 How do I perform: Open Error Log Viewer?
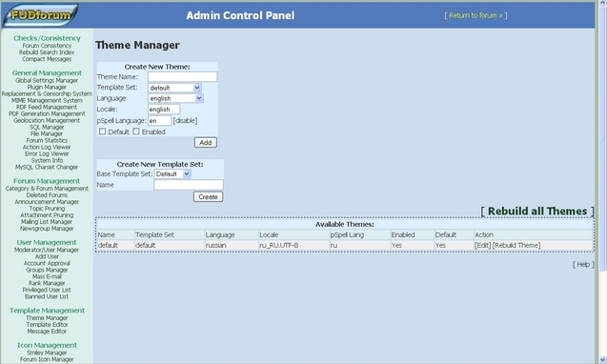47,153
